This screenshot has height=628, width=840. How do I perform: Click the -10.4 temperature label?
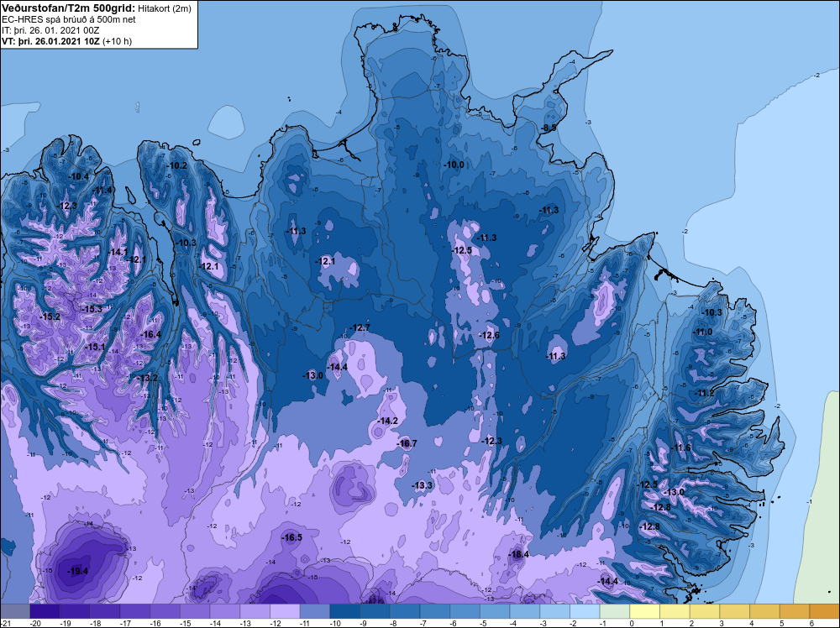(79, 176)
